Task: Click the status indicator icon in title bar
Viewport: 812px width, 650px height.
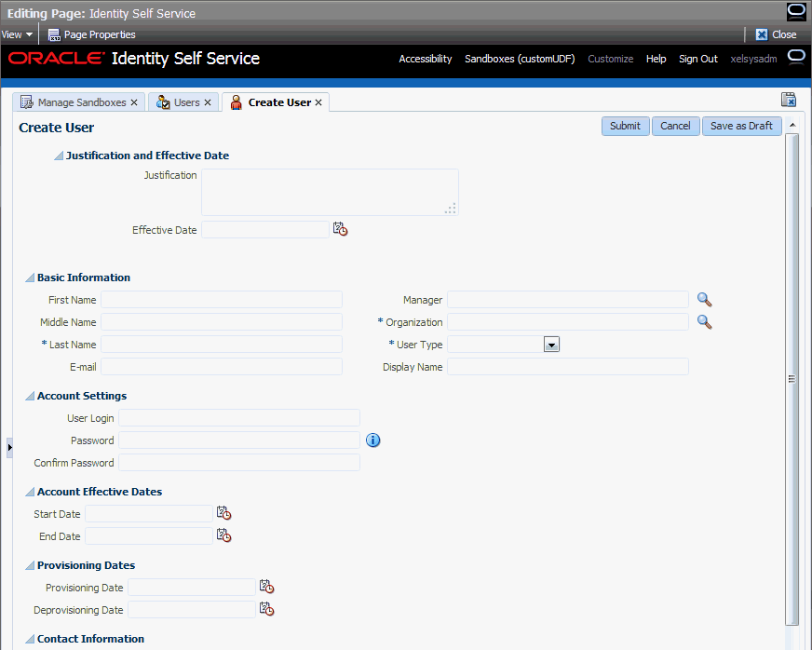Action: tap(796, 11)
